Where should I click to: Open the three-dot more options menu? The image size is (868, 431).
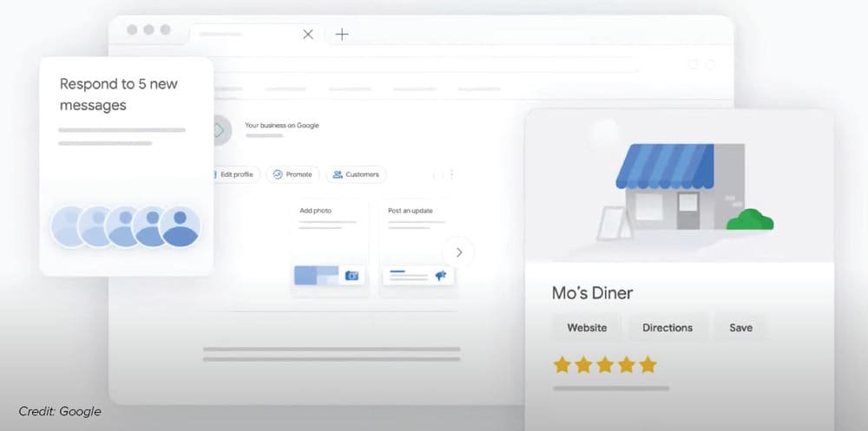(451, 174)
